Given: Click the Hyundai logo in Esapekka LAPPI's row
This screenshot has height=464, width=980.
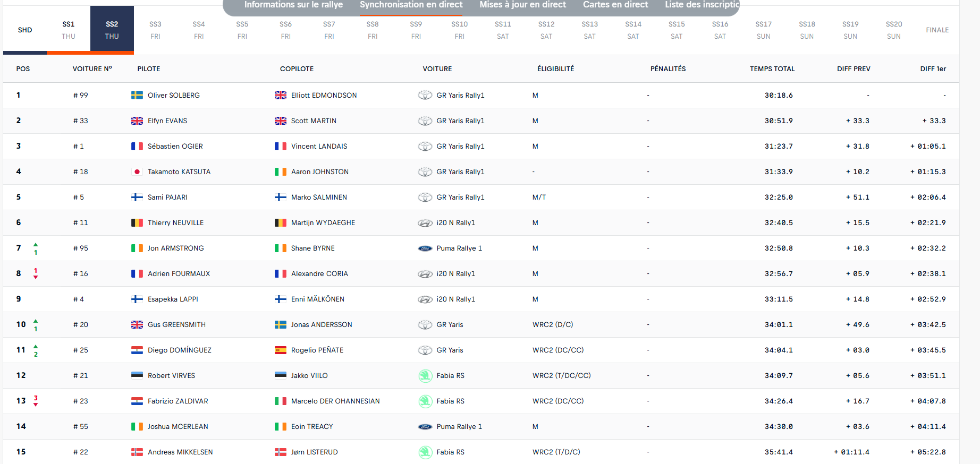Looking at the screenshot, I should click(425, 299).
